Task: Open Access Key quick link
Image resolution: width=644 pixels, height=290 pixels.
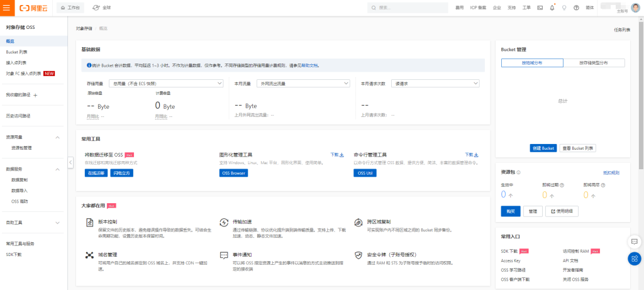Action: (x=511, y=261)
